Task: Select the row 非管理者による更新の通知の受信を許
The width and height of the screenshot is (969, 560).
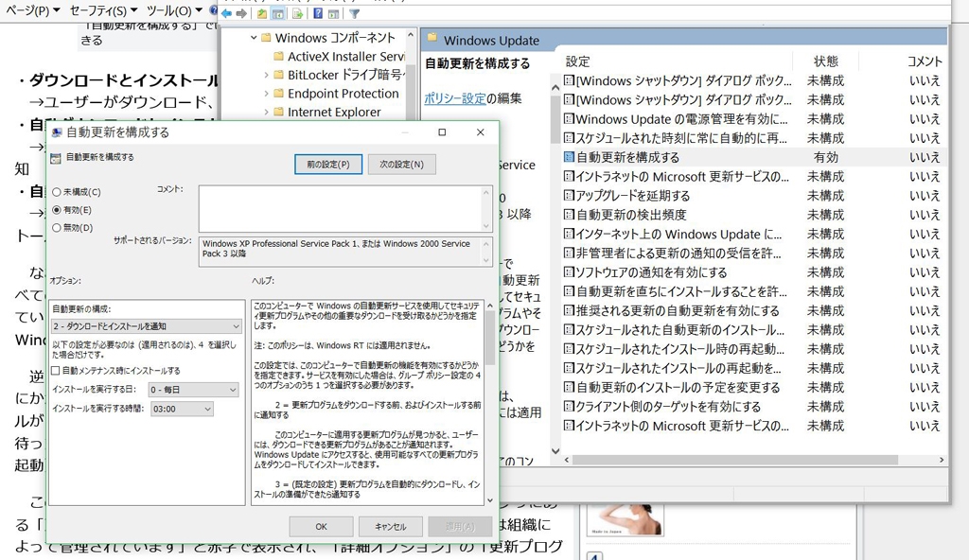Action: tap(754, 253)
